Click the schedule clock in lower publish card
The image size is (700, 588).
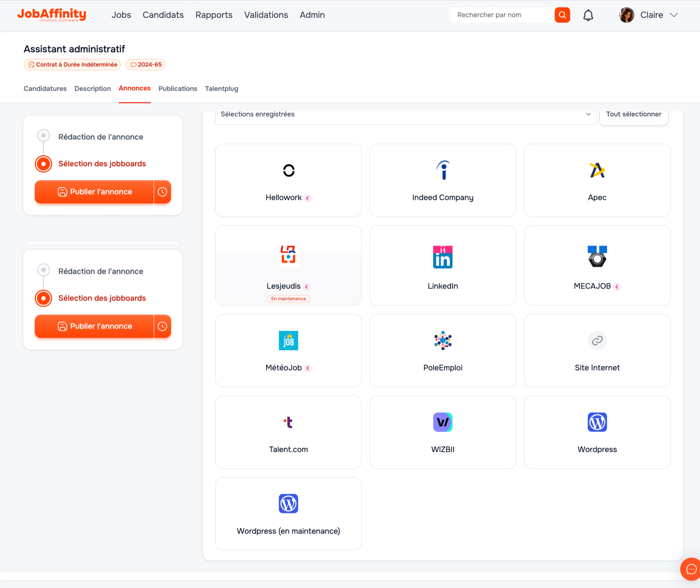pyautogui.click(x=163, y=326)
